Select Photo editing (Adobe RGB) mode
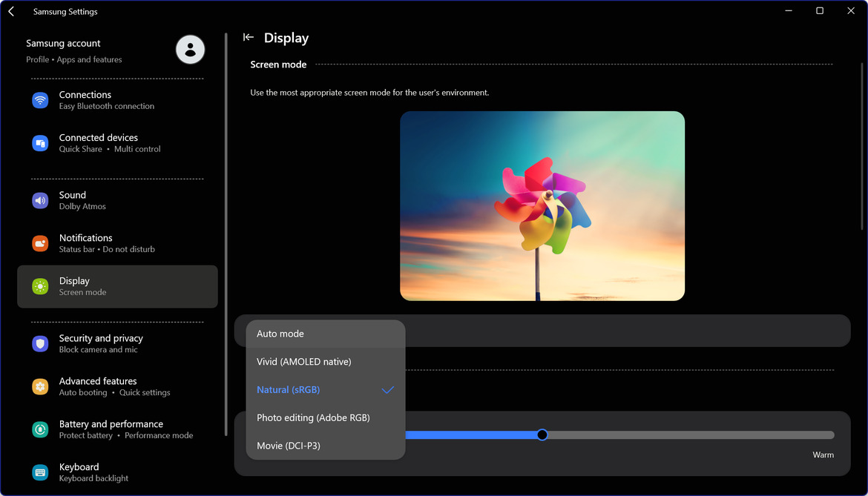The width and height of the screenshot is (868, 496). 326,417
